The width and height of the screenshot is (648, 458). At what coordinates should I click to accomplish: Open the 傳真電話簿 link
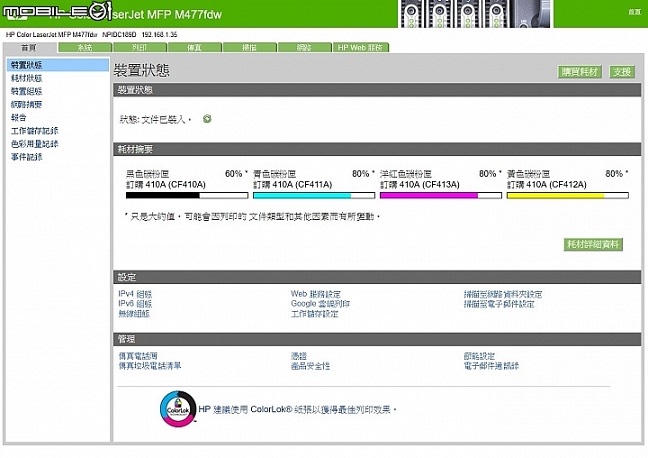click(138, 356)
